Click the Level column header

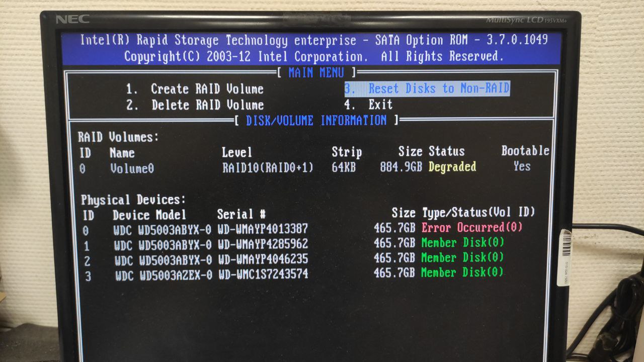237,152
